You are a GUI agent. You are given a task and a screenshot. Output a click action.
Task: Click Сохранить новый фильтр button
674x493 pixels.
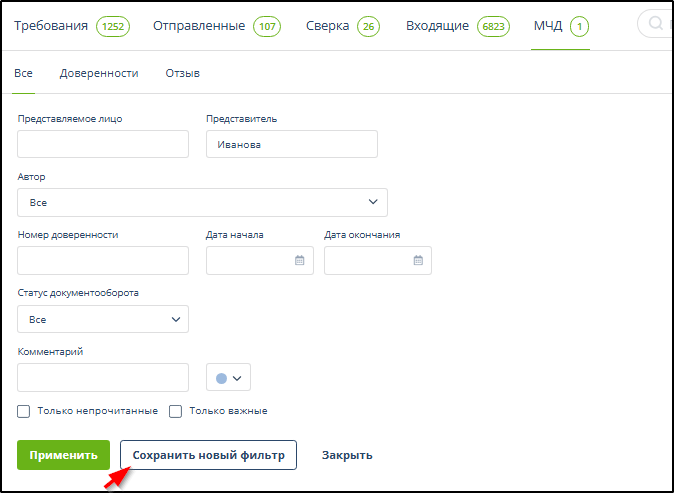pos(208,455)
